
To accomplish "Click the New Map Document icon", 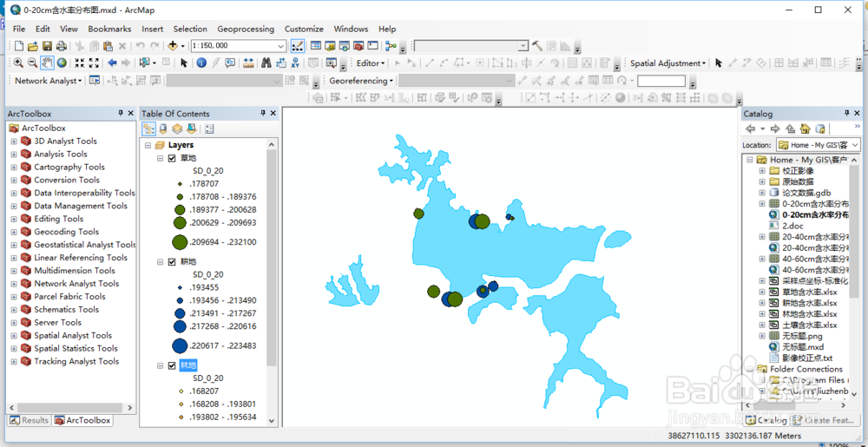I will 19,46.
